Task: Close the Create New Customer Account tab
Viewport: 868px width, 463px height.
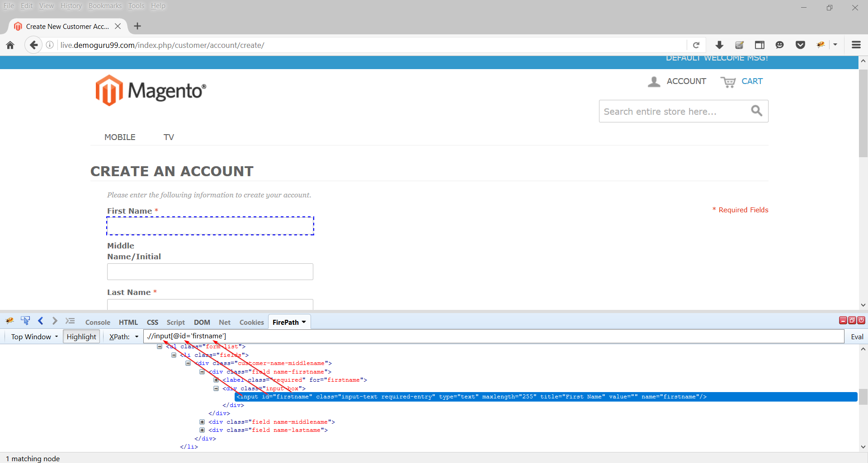Action: pos(118,26)
